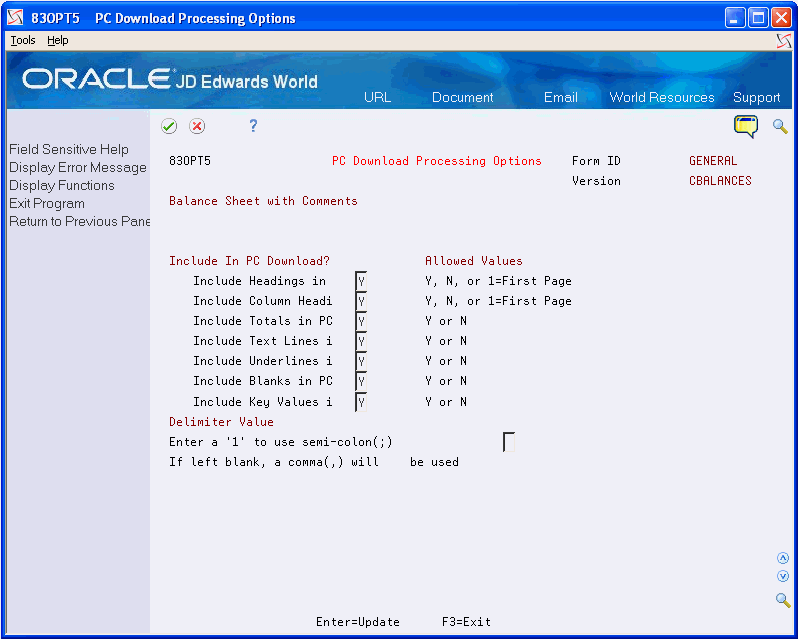This screenshot has height=639, width=798.
Task: Select Exit Program option
Action: coord(47,204)
